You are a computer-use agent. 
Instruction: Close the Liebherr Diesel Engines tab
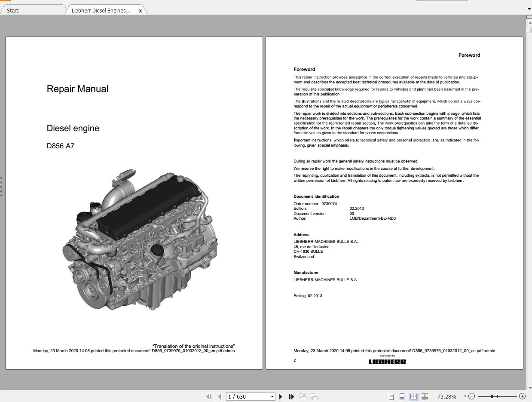point(141,10)
